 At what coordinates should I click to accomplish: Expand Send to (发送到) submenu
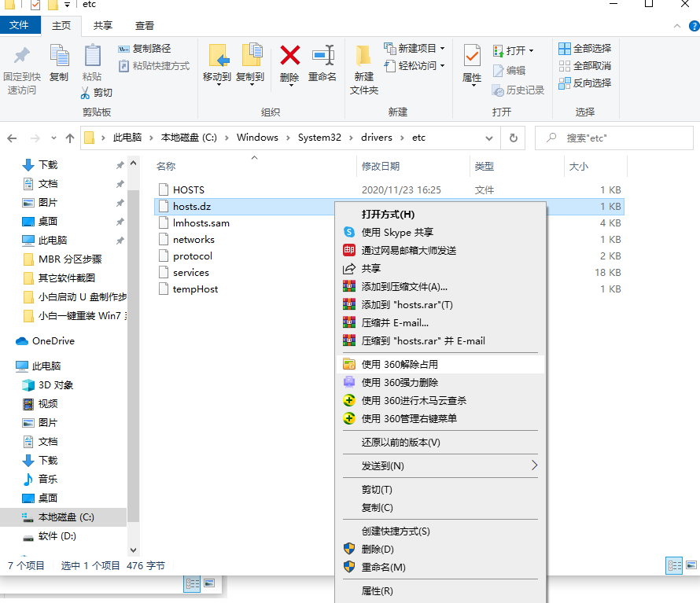pyautogui.click(x=440, y=466)
